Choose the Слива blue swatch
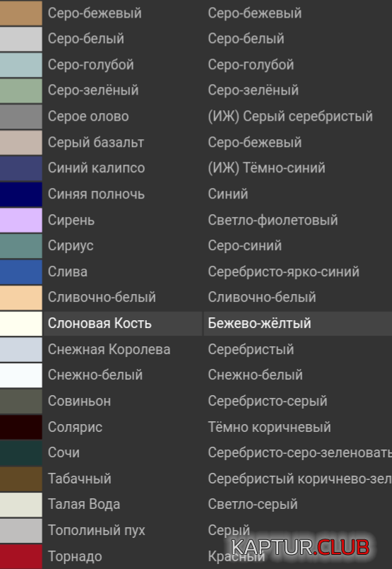This screenshot has width=392, height=569. (21, 272)
